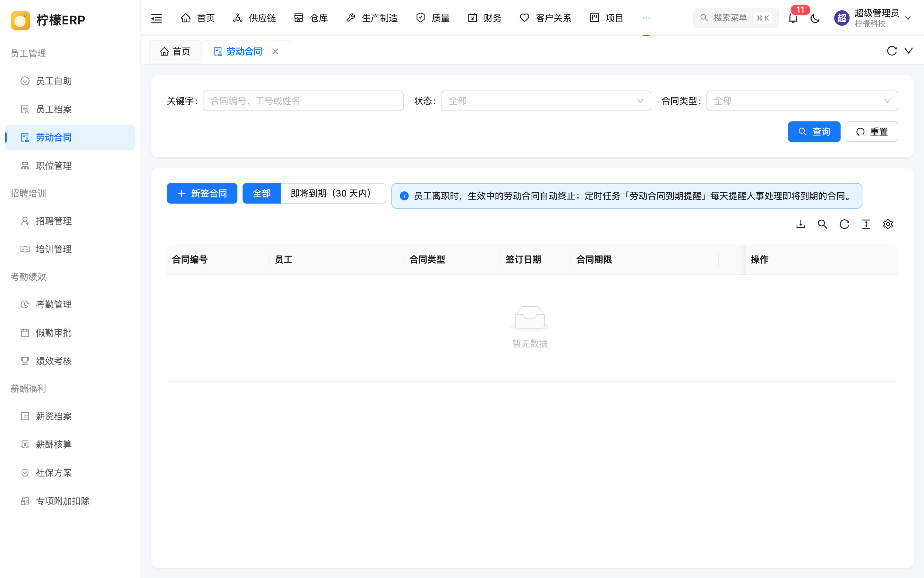Image resolution: width=924 pixels, height=578 pixels.
Task: Select 即将到期（30 天内）filter
Action: (x=333, y=193)
